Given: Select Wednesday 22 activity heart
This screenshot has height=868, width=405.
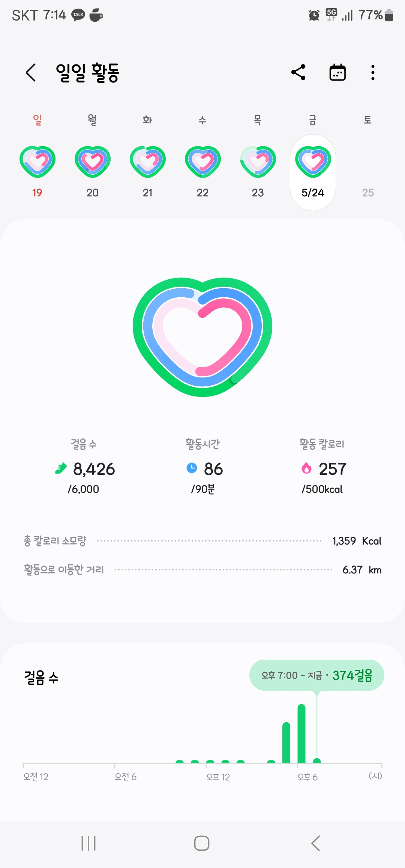Looking at the screenshot, I should tap(203, 162).
